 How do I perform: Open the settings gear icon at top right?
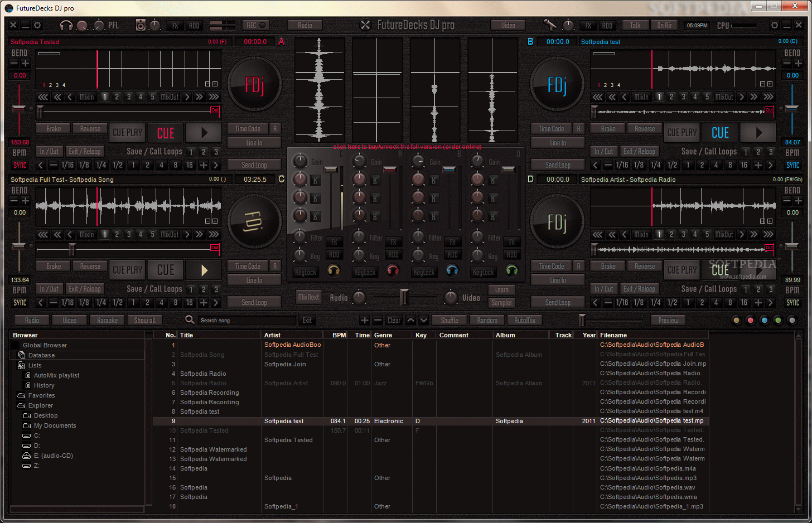coord(775,25)
